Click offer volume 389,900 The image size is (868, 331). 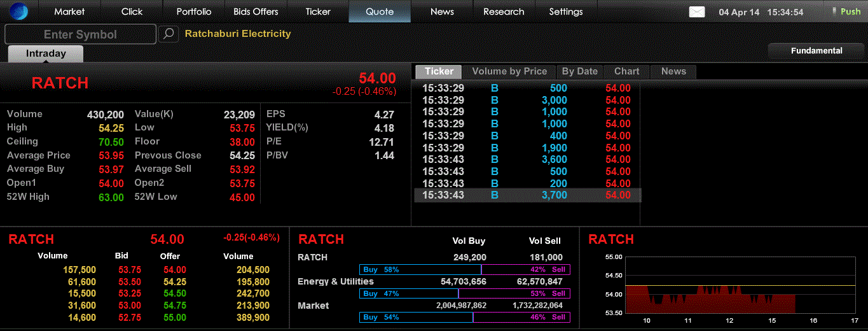click(252, 318)
